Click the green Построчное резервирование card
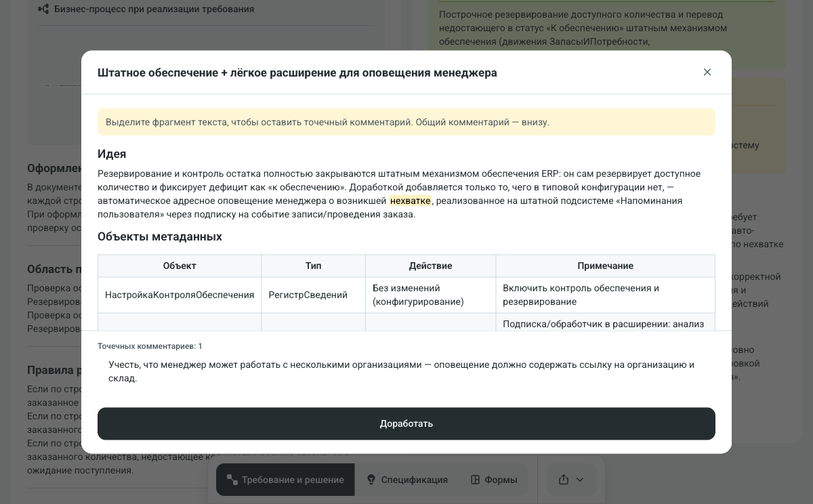 coord(606,33)
